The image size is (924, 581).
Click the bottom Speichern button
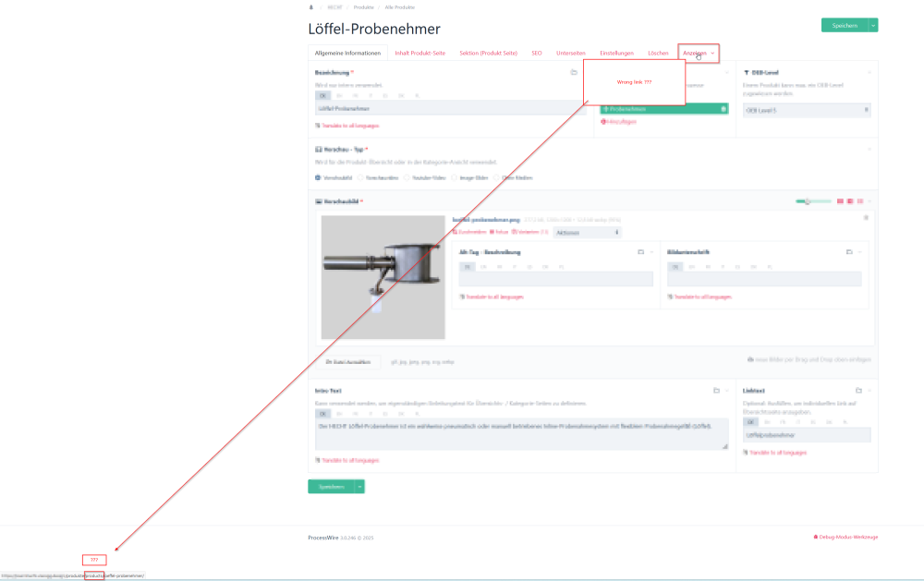pos(330,487)
